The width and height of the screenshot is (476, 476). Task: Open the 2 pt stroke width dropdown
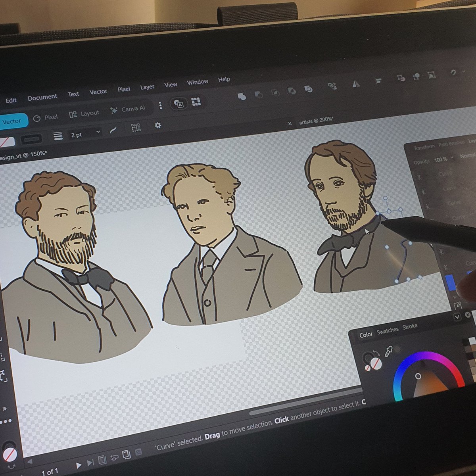(85, 134)
